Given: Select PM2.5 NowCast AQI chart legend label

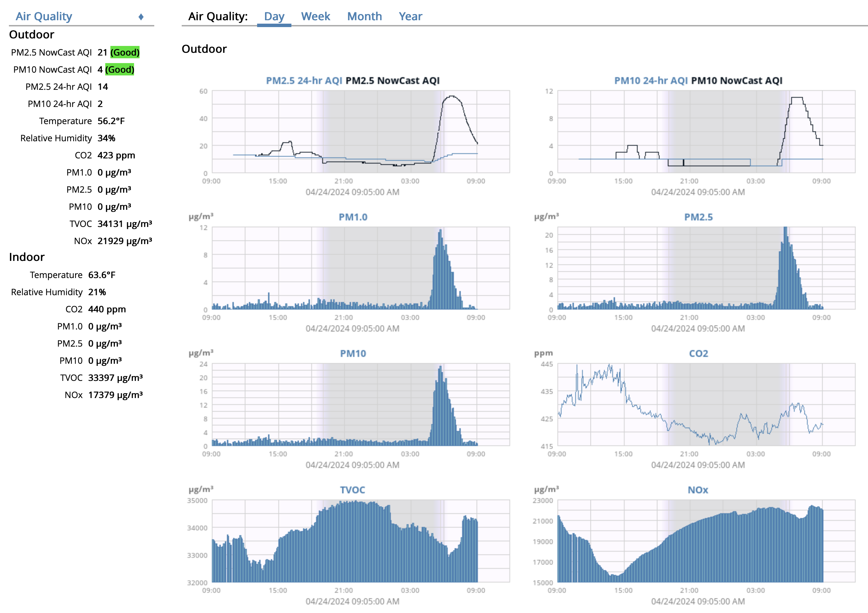Looking at the screenshot, I should pyautogui.click(x=393, y=81).
